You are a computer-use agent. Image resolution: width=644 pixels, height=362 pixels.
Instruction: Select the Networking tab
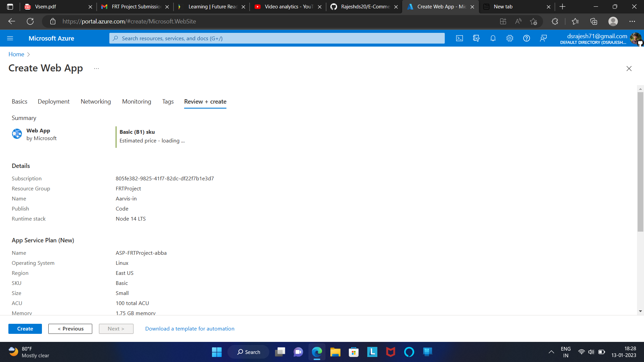click(x=96, y=102)
